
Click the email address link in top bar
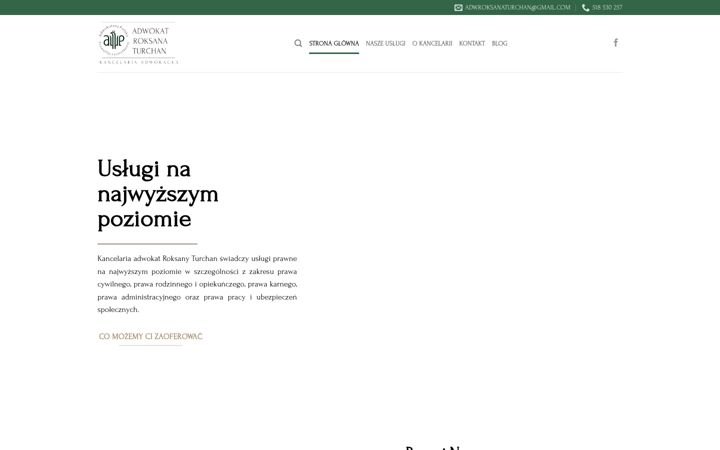518,7
